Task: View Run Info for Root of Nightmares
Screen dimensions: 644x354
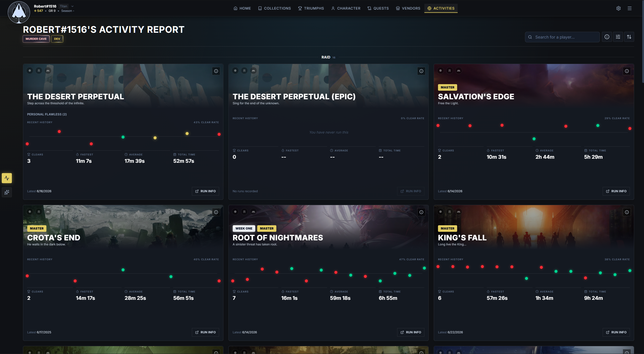Action: coord(411,332)
